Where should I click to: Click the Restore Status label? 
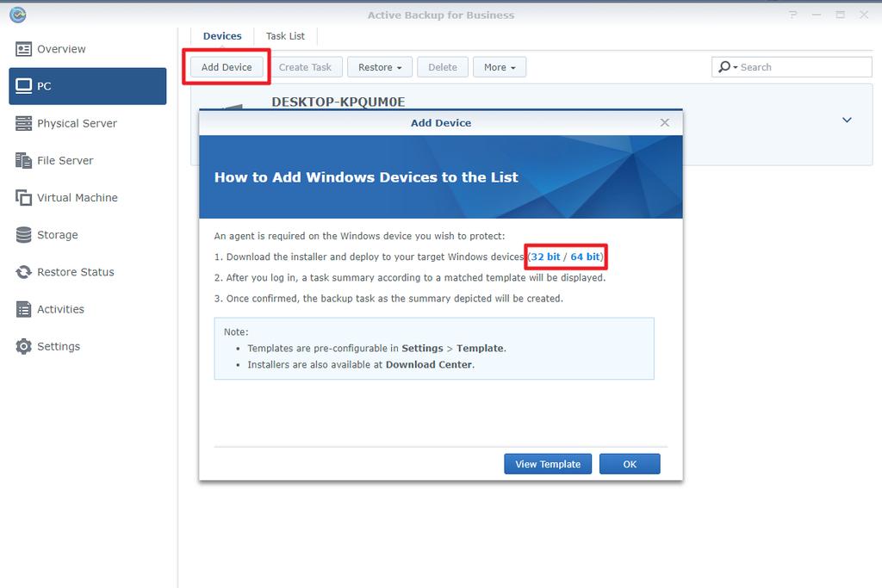76,272
